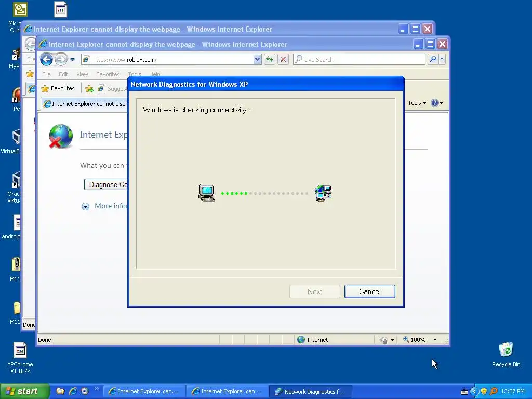532x399 pixels.
Task: Click network destination icon in diagnostics dialog
Action: pos(323,193)
